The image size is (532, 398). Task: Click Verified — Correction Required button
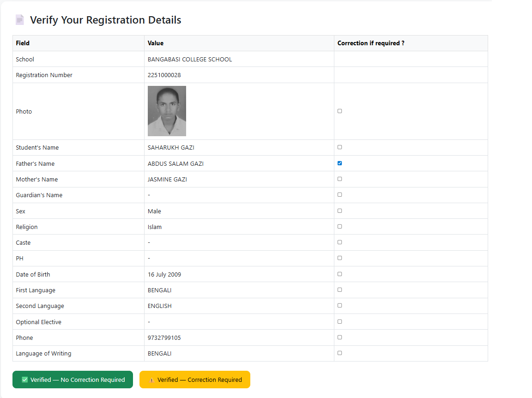pos(195,380)
